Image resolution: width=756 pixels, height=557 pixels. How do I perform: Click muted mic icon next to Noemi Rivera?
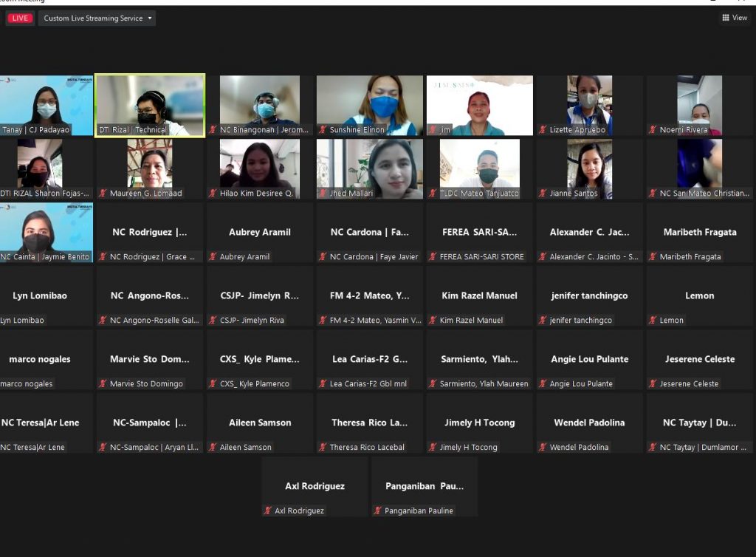(x=653, y=130)
